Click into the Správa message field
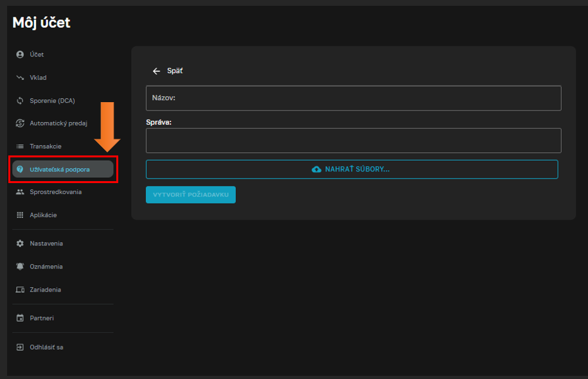The height and width of the screenshot is (379, 588). (x=353, y=141)
